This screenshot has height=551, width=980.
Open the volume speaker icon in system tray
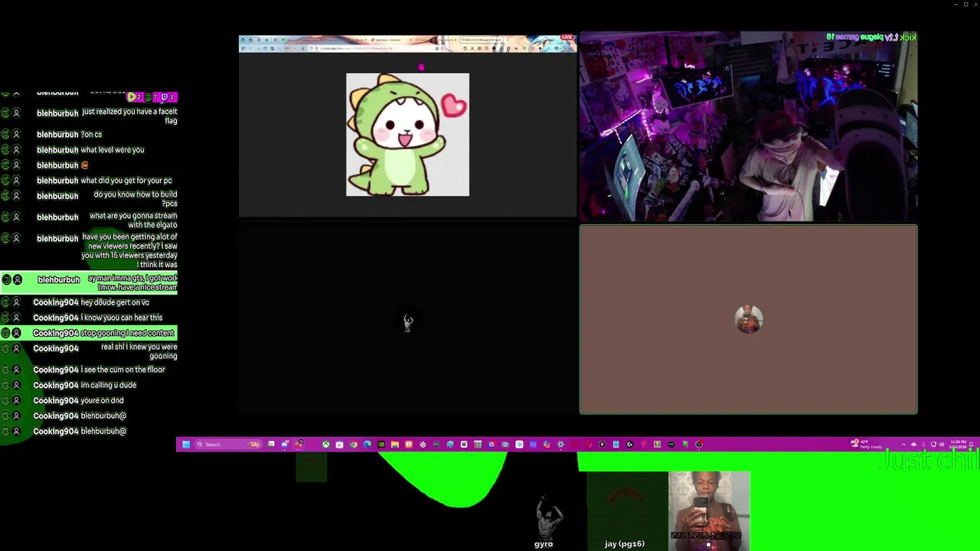942,444
